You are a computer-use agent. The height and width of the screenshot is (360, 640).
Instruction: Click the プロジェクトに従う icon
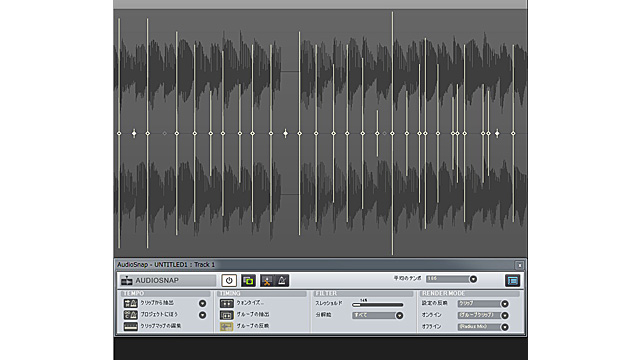pyautogui.click(x=130, y=315)
